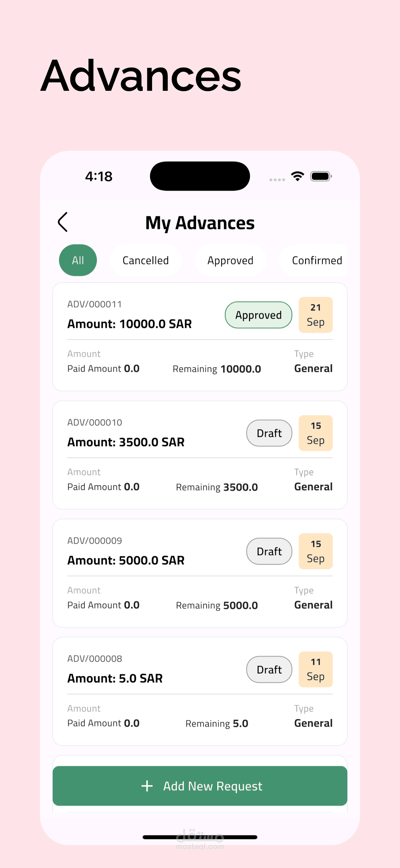Tap the 11 Sep date chip
Image resolution: width=400 pixels, height=868 pixels.
pyautogui.click(x=316, y=669)
